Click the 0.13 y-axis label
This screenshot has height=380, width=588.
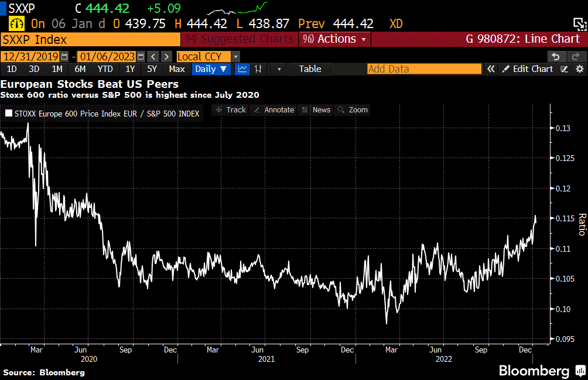563,128
